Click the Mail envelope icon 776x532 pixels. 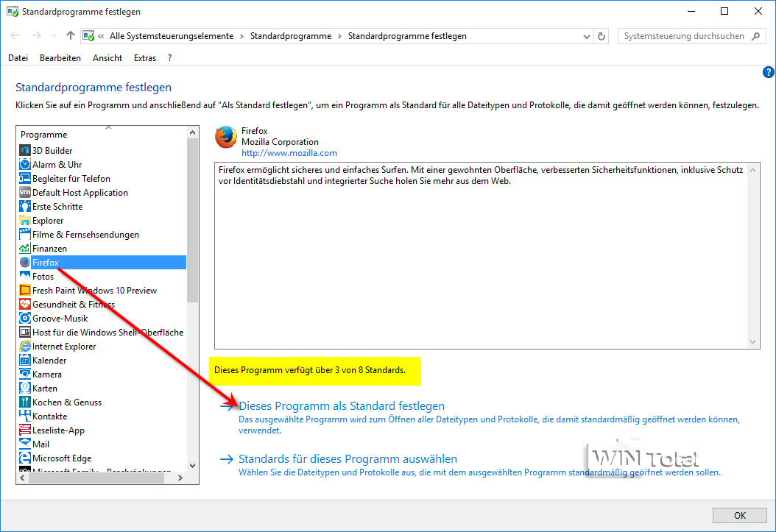tap(25, 444)
